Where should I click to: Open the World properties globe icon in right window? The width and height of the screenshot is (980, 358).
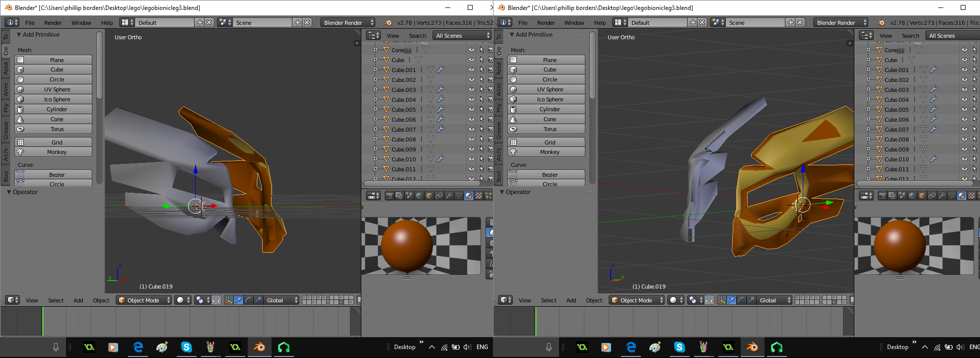[912, 196]
